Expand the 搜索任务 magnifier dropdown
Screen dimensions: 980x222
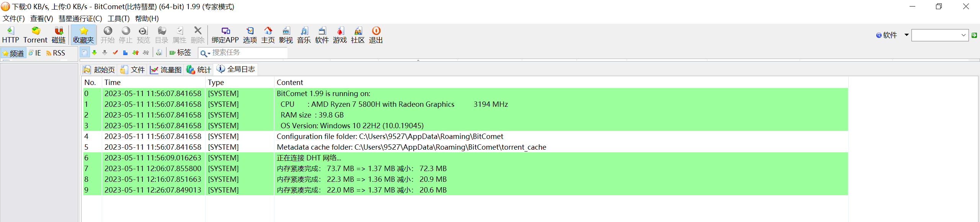[205, 53]
